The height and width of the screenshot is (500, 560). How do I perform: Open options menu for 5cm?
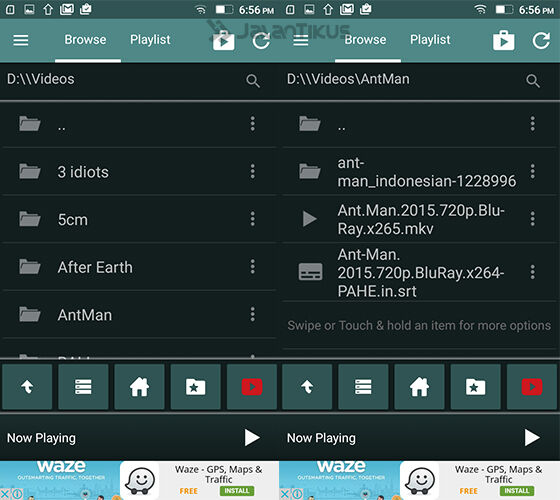click(x=252, y=219)
